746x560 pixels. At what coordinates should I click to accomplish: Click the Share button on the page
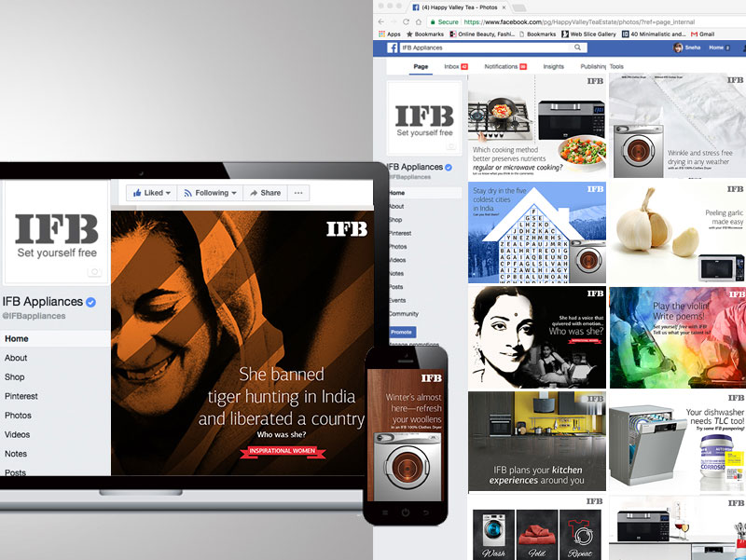point(265,193)
